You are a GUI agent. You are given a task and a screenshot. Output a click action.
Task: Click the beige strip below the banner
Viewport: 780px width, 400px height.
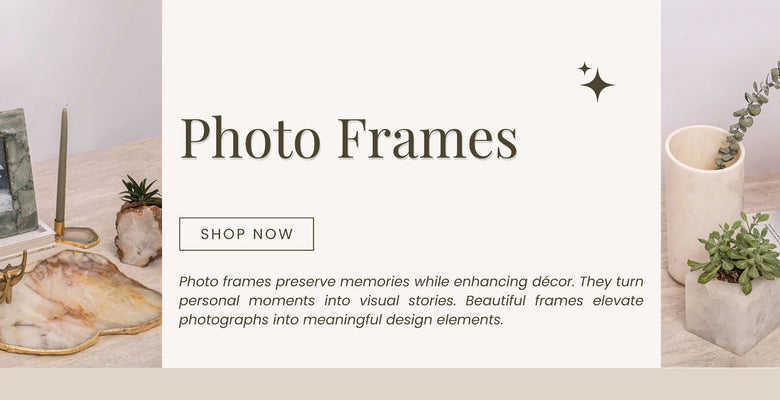click(390, 384)
